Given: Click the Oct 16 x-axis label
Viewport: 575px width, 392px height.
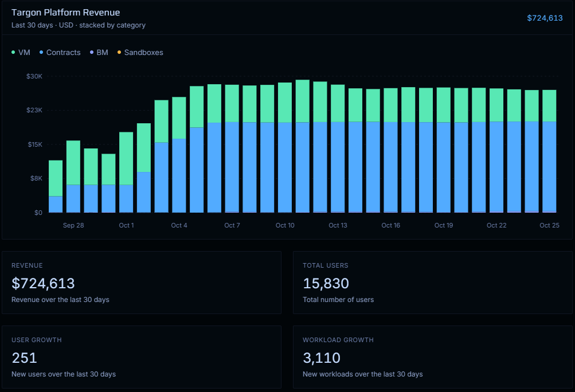Looking at the screenshot, I should 390,225.
